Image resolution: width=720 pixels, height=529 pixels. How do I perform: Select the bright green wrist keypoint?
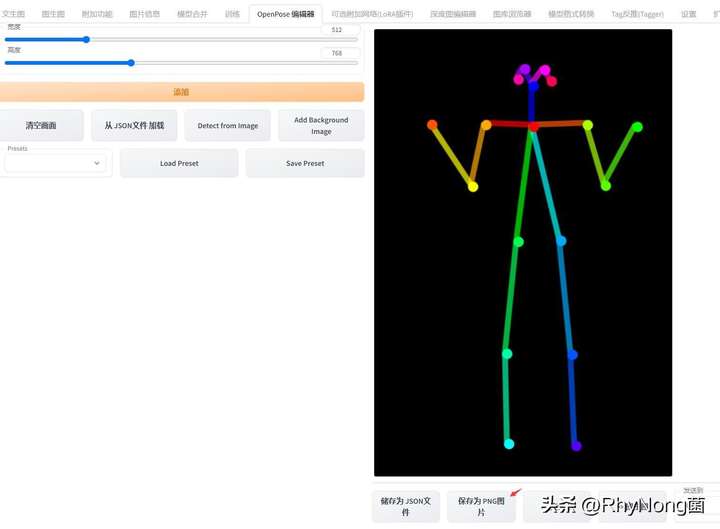pyautogui.click(x=637, y=127)
